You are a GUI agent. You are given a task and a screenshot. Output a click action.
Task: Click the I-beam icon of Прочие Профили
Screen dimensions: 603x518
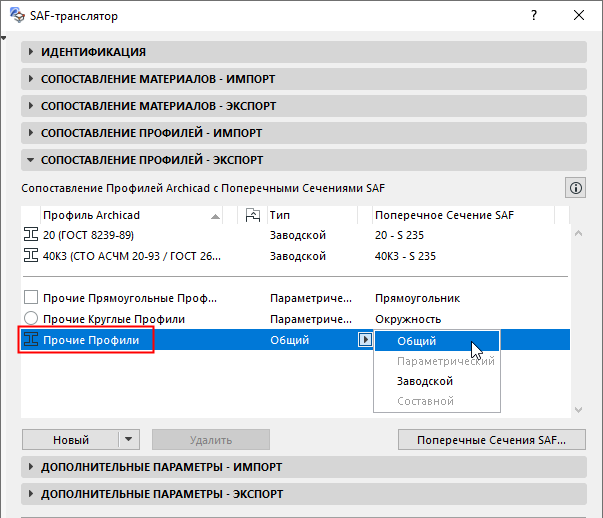tap(31, 339)
